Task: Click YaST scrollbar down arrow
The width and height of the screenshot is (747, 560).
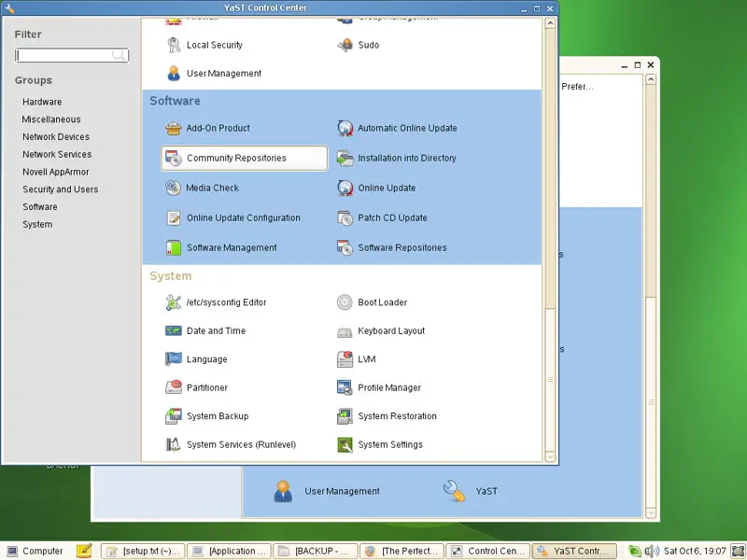Action: pos(550,456)
